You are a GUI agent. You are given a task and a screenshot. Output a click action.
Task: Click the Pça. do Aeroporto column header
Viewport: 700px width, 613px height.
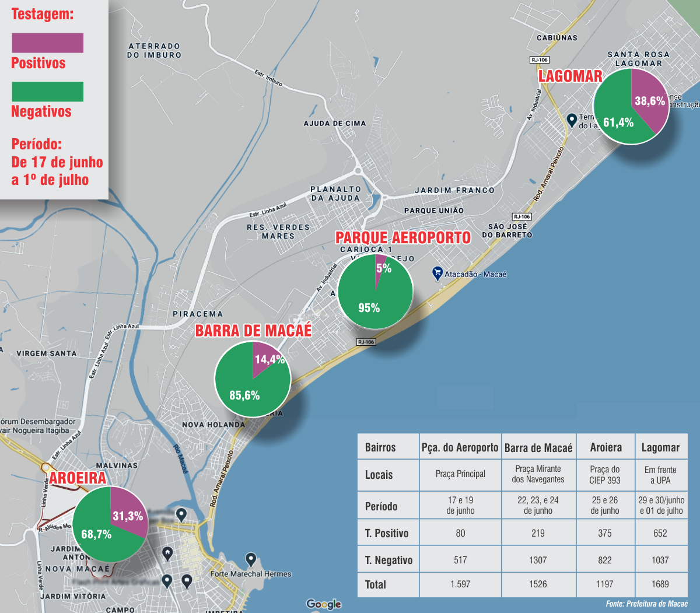tap(460, 447)
